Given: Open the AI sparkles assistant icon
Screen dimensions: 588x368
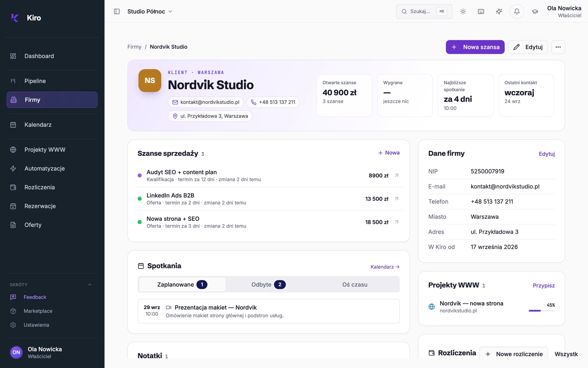Looking at the screenshot, I should (499, 12).
